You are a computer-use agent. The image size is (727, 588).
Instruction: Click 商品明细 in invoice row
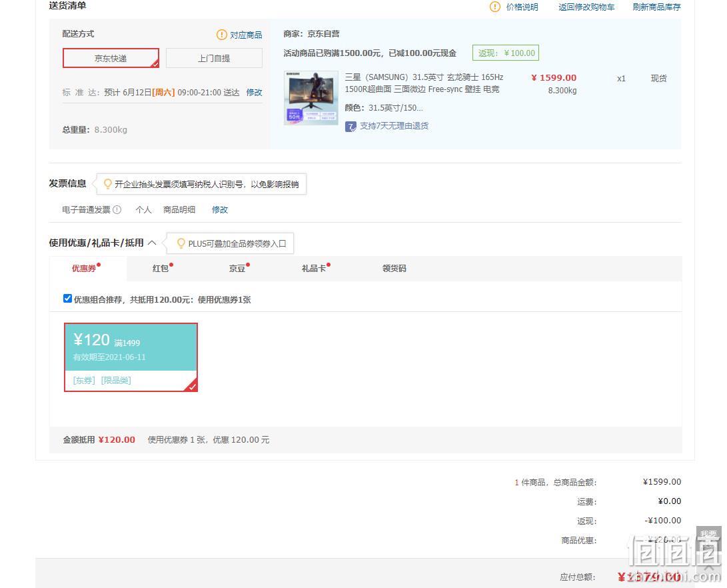pos(179,209)
